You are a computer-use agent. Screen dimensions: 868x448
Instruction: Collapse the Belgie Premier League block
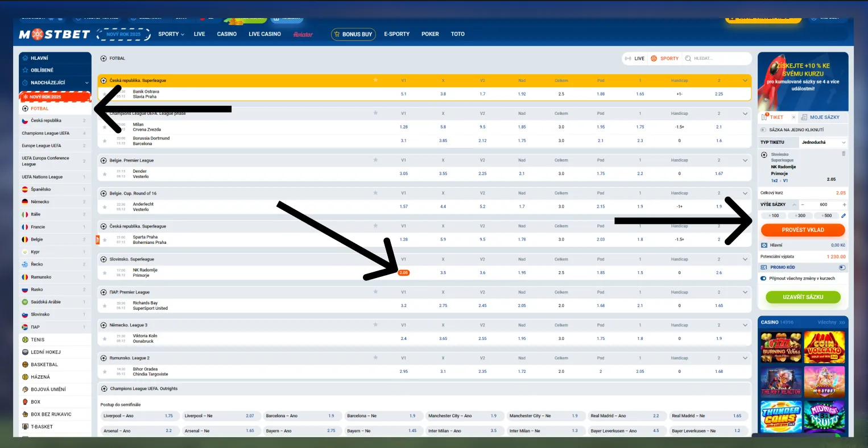(x=745, y=160)
